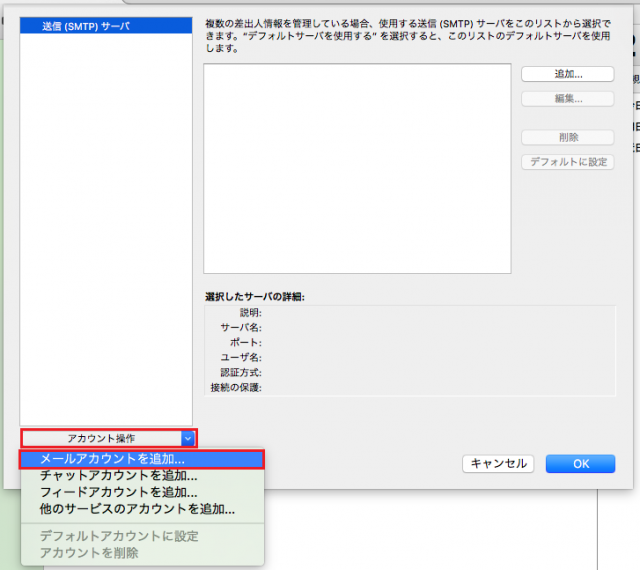Viewport: 640px width, 570px height.
Task: Click the greyed デフォルトアカウントに設定 item
Action: [x=119, y=536]
